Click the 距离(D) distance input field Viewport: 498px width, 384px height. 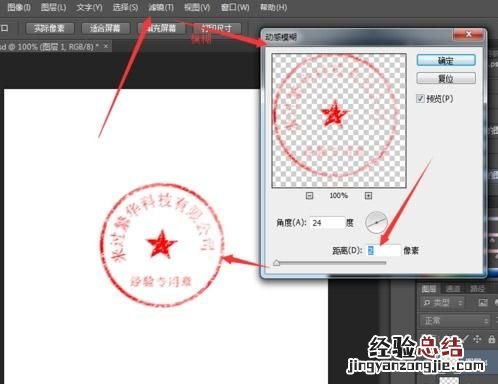point(383,250)
